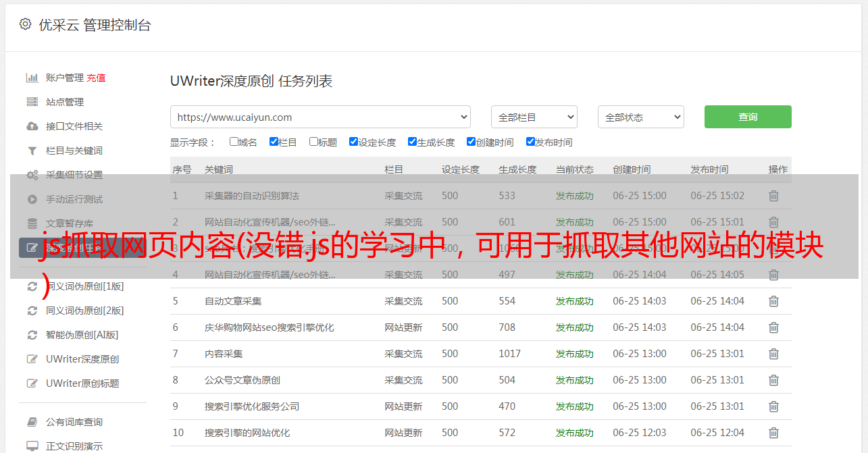
Task: Click the 同义词伪原创[1版] refresh icon
Action: click(x=32, y=286)
